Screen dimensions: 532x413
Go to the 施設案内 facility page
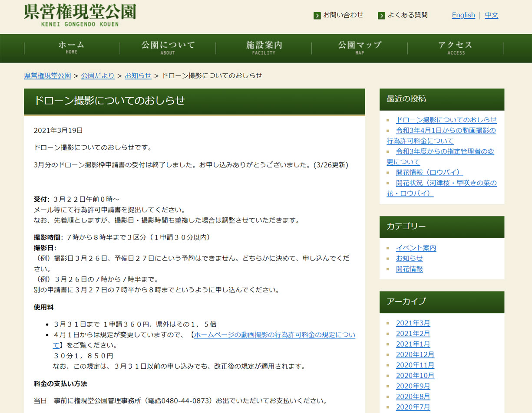pyautogui.click(x=264, y=48)
